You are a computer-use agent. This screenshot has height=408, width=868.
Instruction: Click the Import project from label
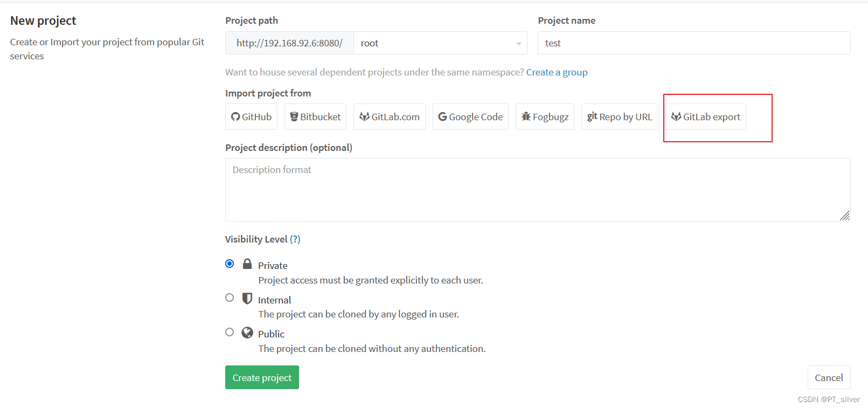click(x=268, y=93)
